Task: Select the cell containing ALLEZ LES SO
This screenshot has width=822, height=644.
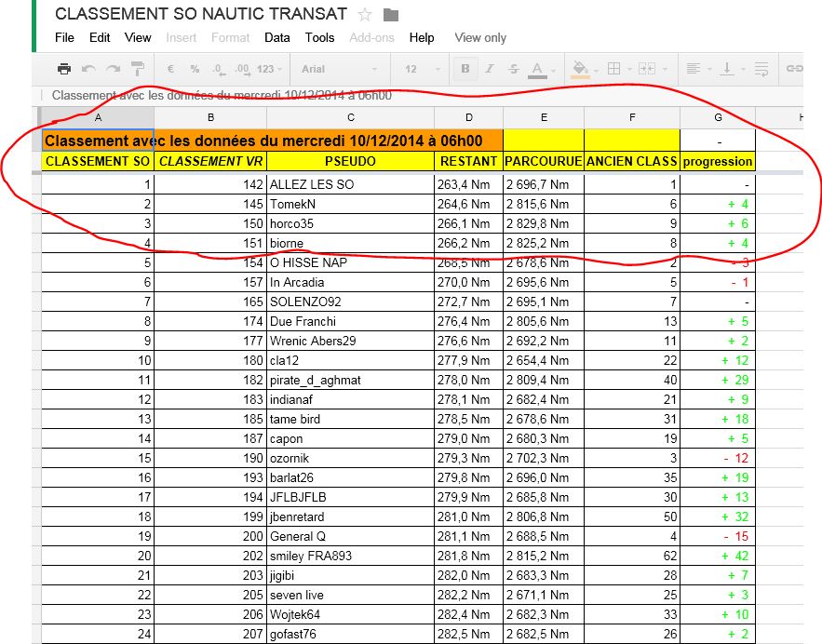Action: (x=349, y=184)
